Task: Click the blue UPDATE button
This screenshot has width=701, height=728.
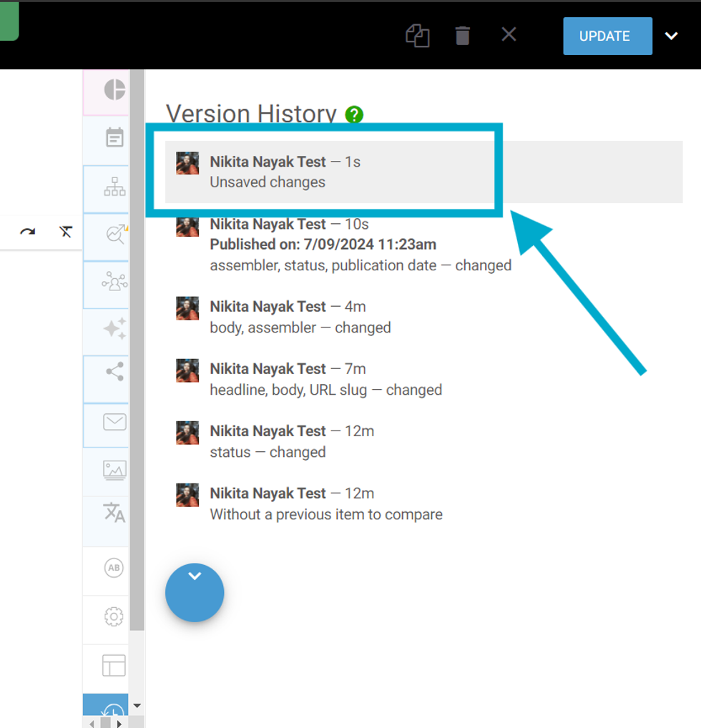Action: 607,36
